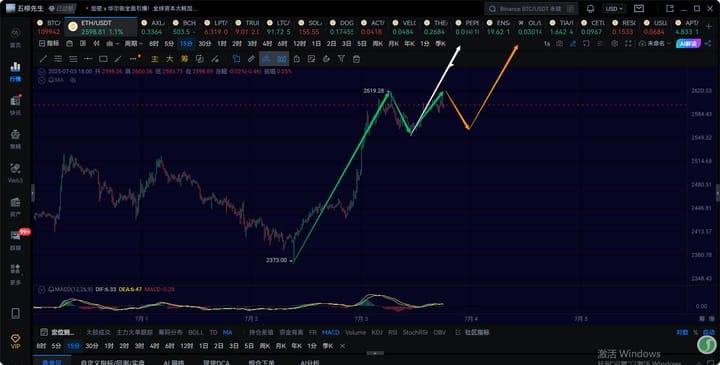Lock drawings with the padlock icon

click(x=297, y=59)
